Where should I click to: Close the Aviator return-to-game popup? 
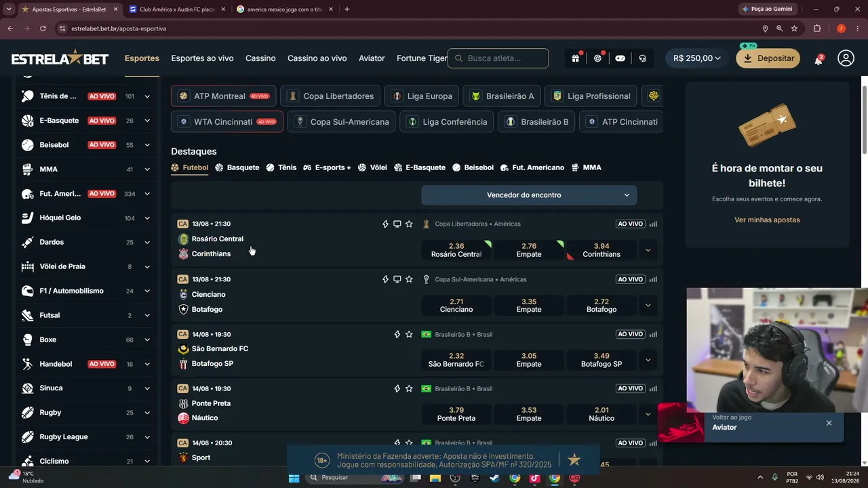pyautogui.click(x=829, y=423)
